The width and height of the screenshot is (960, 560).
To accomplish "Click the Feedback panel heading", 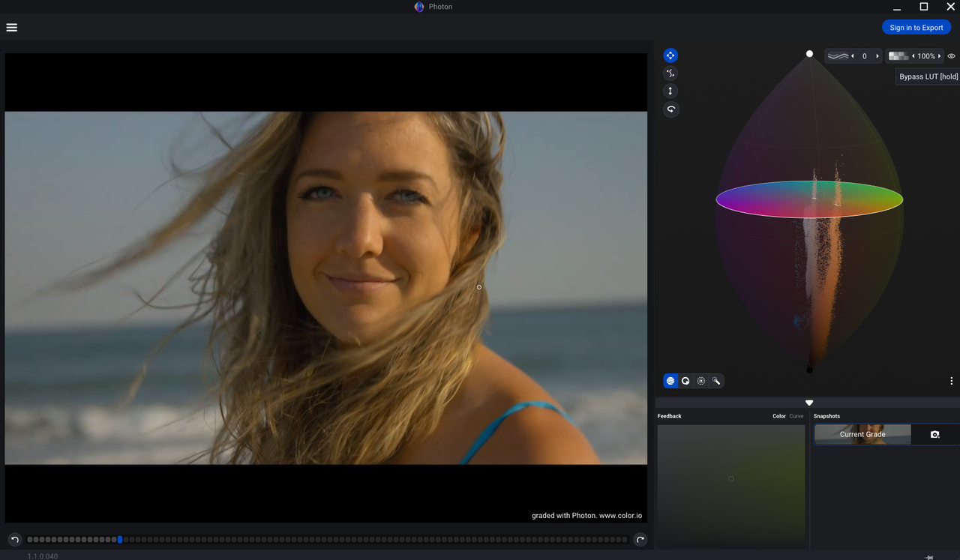I will pos(670,416).
